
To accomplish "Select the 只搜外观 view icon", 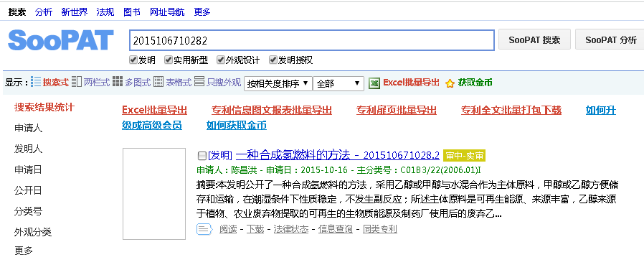I will pyautogui.click(x=199, y=82).
